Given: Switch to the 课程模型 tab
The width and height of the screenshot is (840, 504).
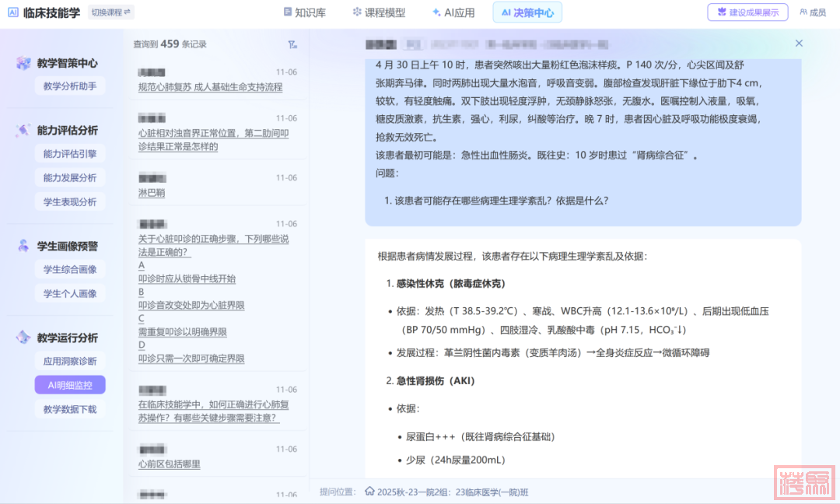Looking at the screenshot, I should click(379, 12).
